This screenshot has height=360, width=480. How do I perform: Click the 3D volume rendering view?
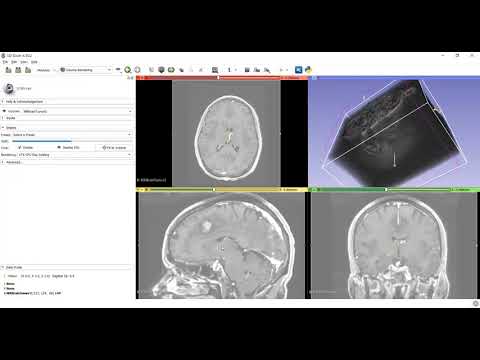[x=394, y=133]
